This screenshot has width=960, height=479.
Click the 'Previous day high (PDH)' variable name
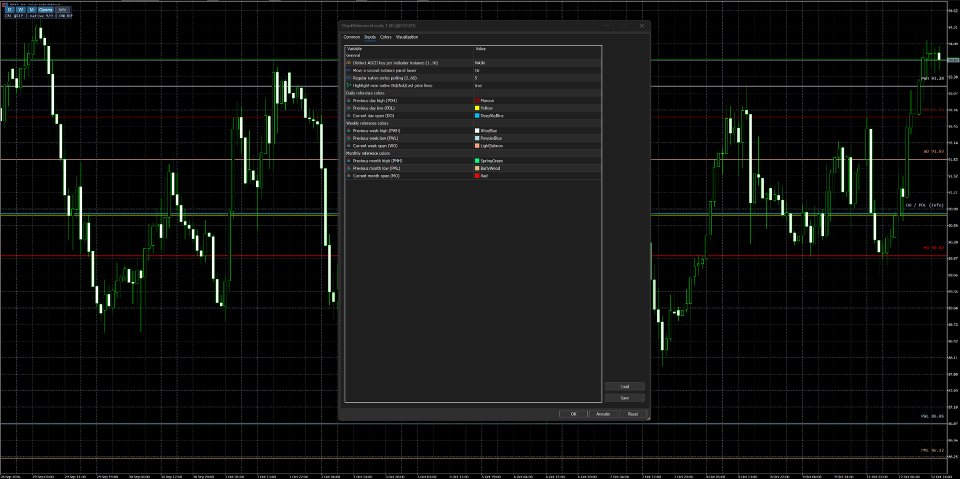click(x=375, y=100)
